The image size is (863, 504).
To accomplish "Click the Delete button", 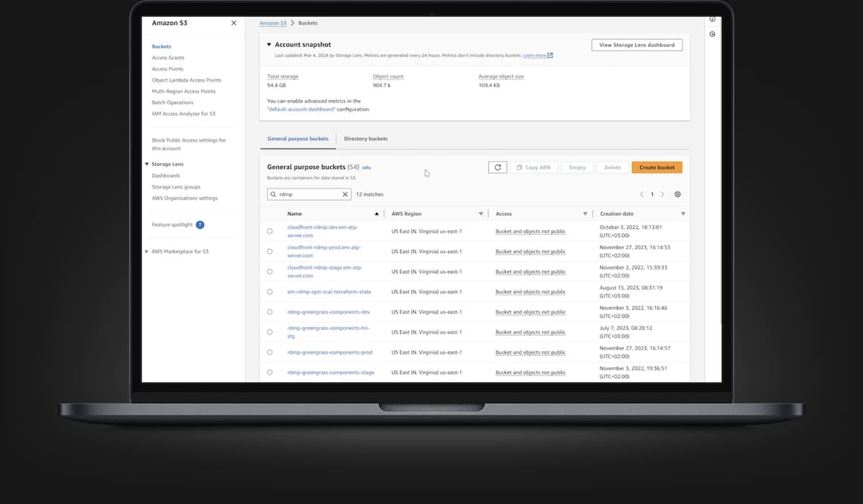I will tap(612, 168).
